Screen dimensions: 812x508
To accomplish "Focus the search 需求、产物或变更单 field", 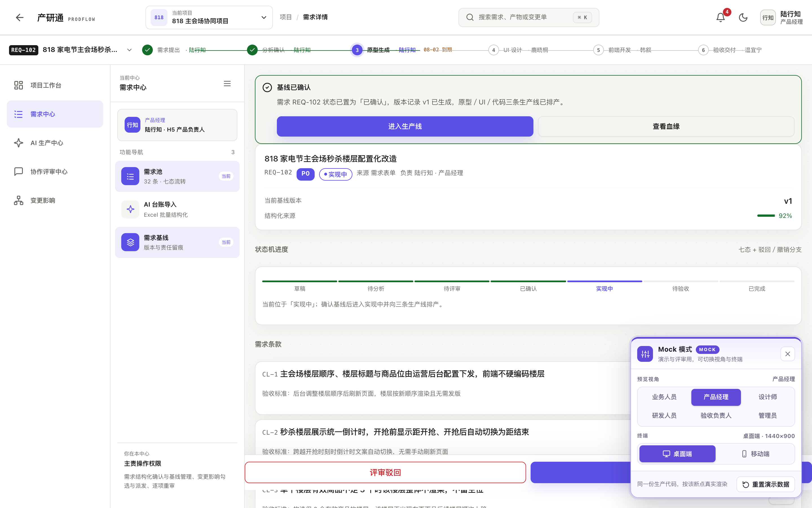I will pyautogui.click(x=528, y=17).
